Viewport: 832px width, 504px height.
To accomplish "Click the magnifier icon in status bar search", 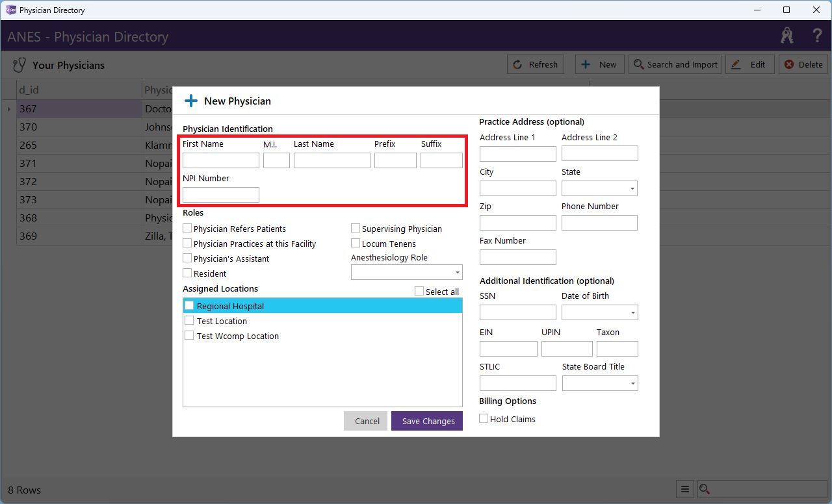I will click(x=704, y=490).
